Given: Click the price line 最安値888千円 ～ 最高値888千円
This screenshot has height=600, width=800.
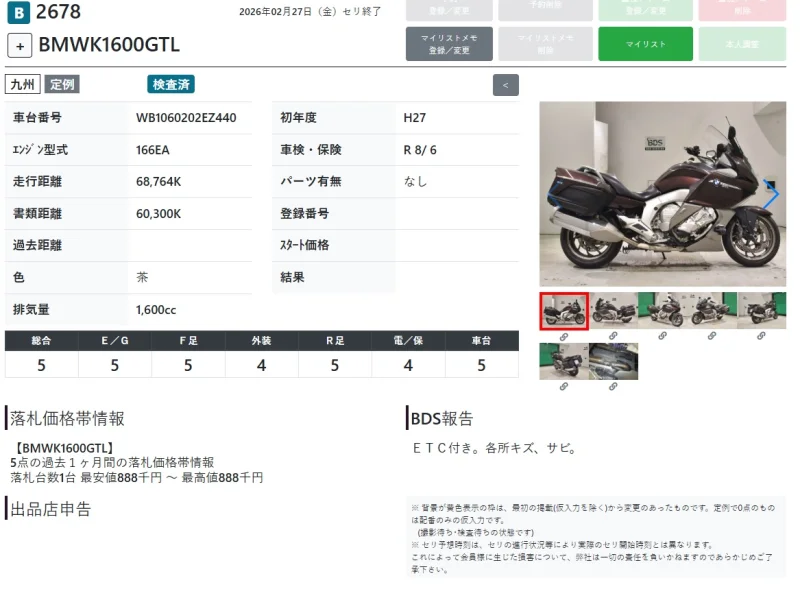Looking at the screenshot, I should point(172,478).
